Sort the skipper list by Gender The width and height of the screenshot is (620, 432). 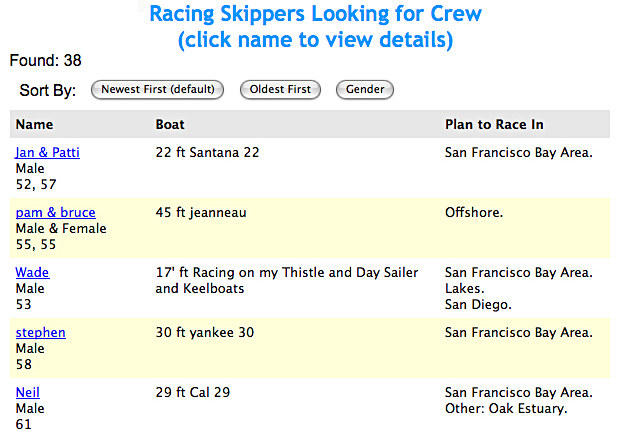coord(365,90)
